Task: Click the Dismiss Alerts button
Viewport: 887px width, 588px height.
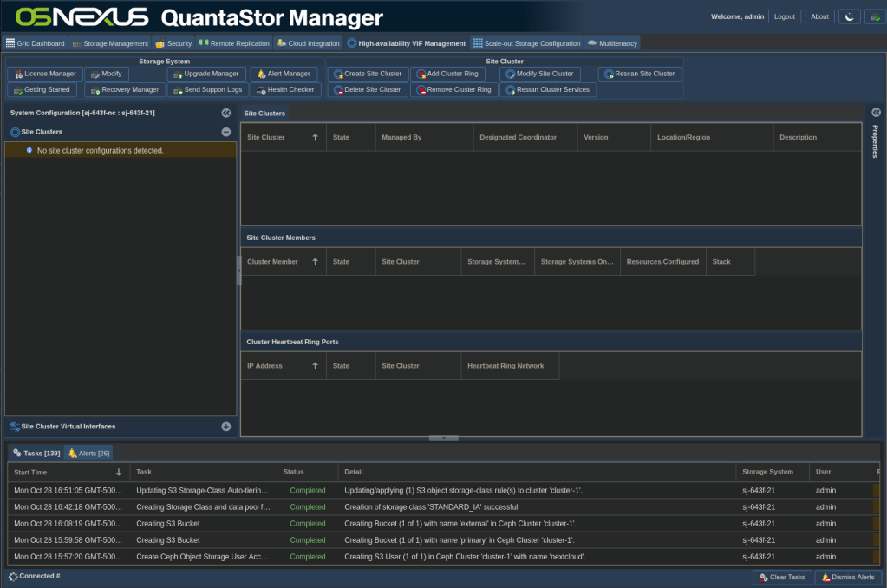Action: 847,578
